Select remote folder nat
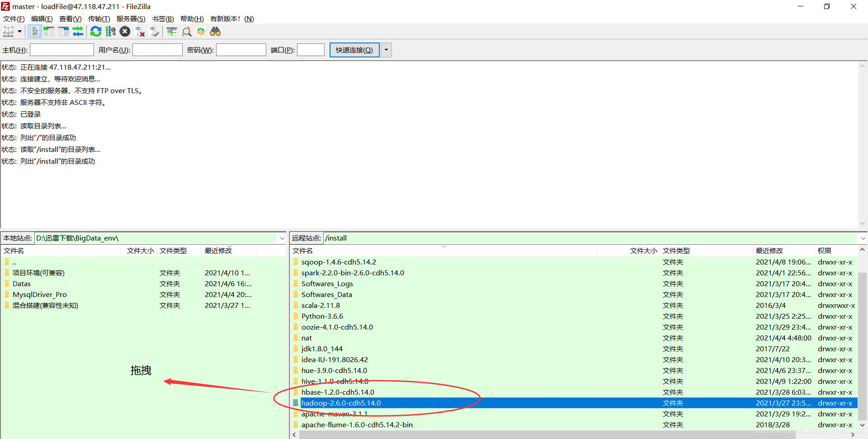This screenshot has width=868, height=439. coord(574,338)
